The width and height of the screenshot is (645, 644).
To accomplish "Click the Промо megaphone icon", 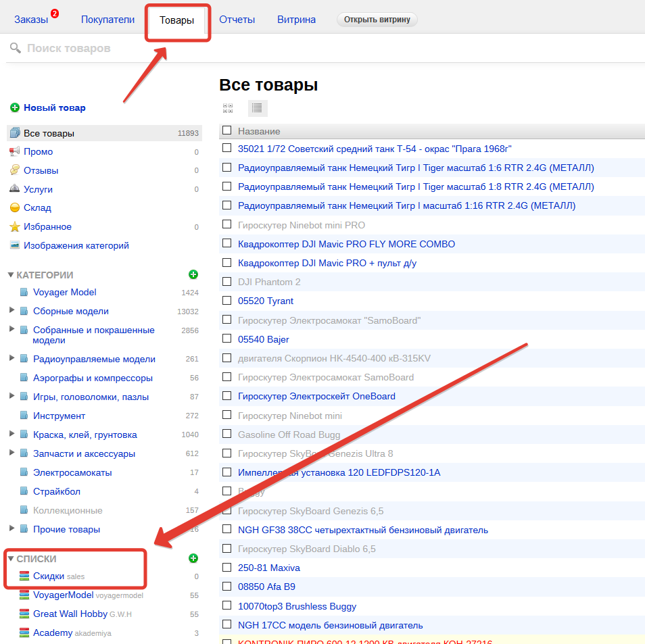I will pyautogui.click(x=15, y=152).
